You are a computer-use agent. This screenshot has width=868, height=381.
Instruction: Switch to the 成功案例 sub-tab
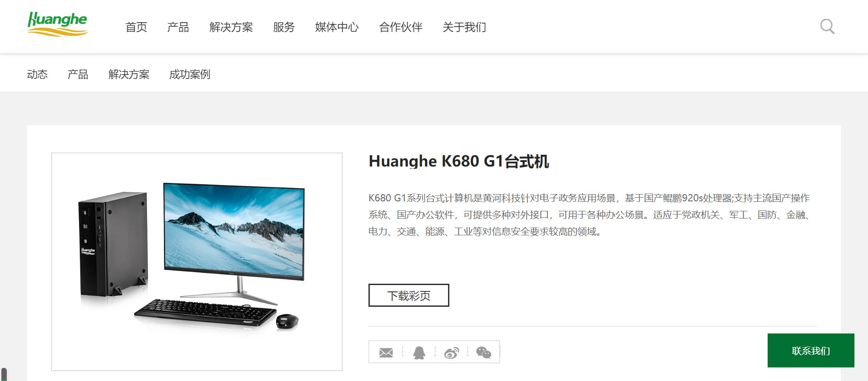[190, 74]
